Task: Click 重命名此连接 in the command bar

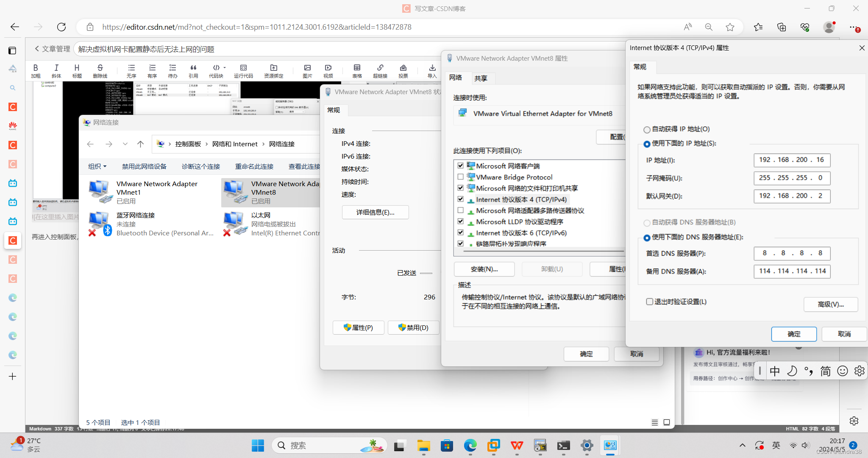Action: 254,167
